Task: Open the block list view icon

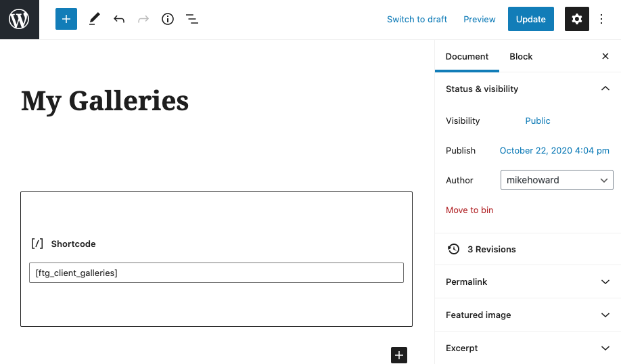Action: click(x=192, y=19)
